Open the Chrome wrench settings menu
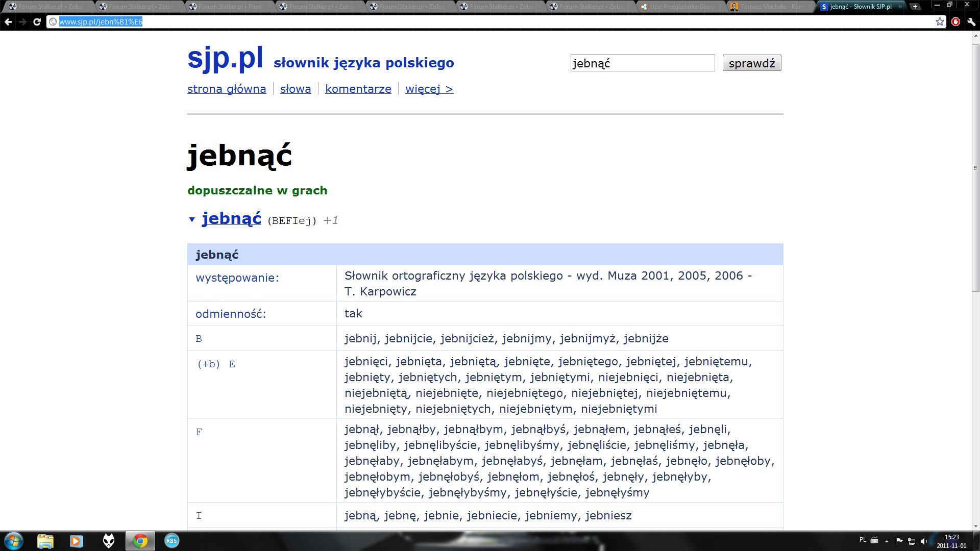The image size is (980, 551). 971,22
